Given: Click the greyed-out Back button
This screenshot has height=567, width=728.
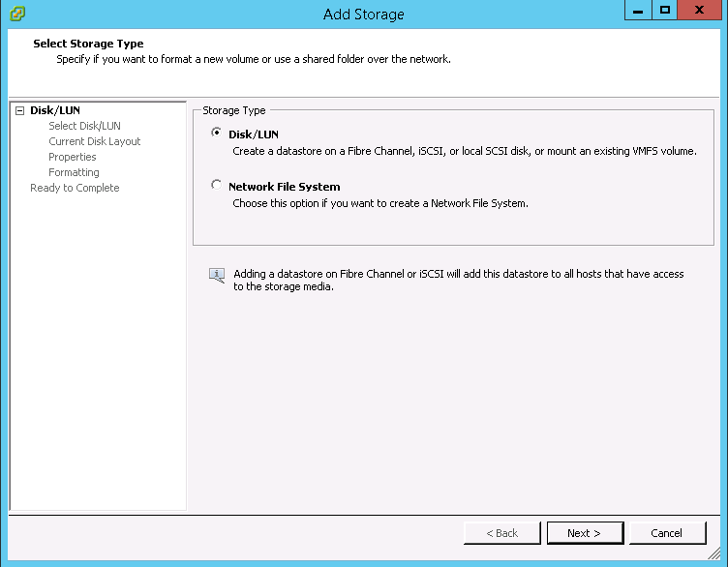Looking at the screenshot, I should pyautogui.click(x=501, y=533).
